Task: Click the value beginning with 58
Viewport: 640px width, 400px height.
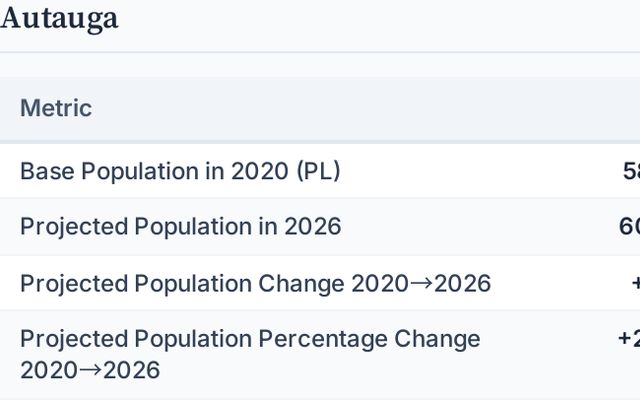Action: (631, 171)
